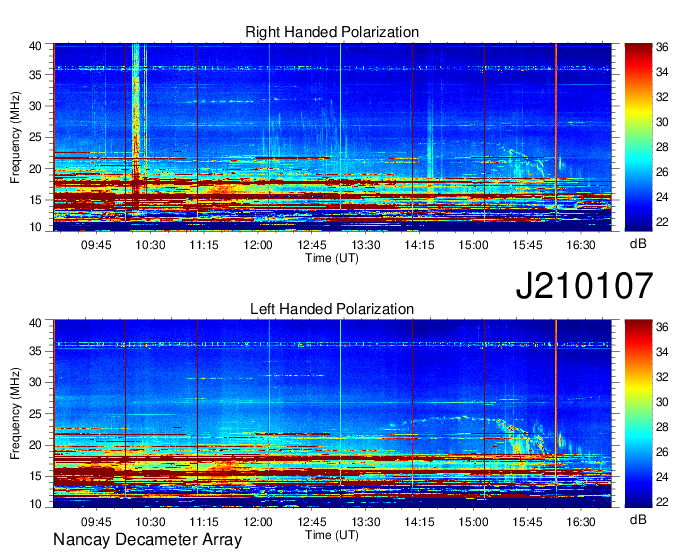Click the "16:30" time tick of Right Handed plot
This screenshot has height=552, width=680.
[x=581, y=245]
